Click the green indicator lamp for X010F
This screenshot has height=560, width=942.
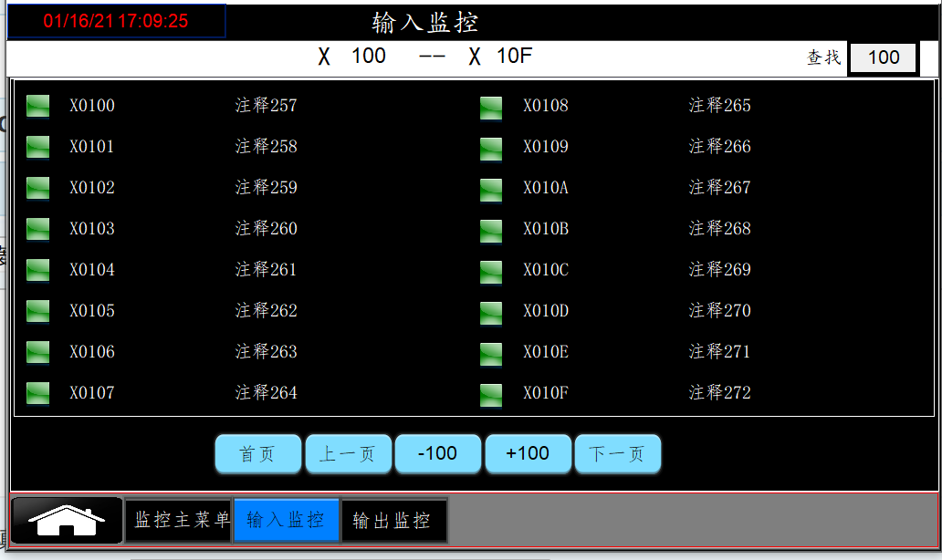point(491,395)
